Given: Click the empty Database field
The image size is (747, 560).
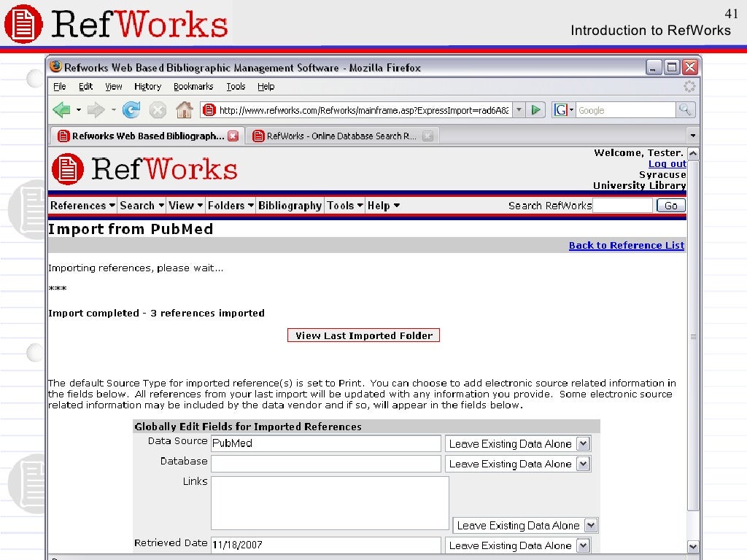Looking at the screenshot, I should [326, 463].
